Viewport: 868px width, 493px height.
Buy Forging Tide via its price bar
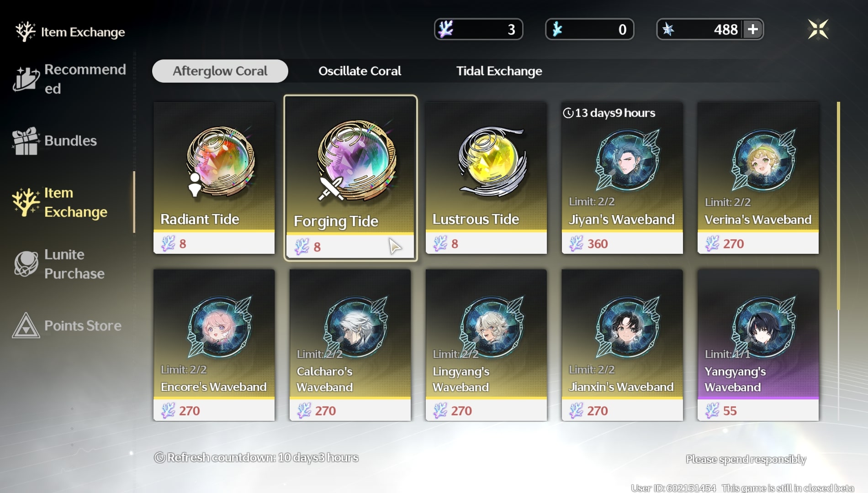click(x=350, y=247)
